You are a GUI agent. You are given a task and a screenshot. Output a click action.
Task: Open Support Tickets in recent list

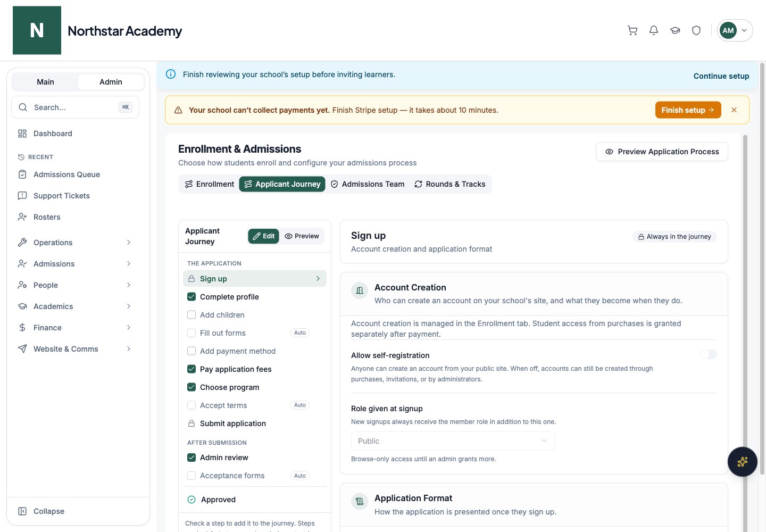(75, 196)
